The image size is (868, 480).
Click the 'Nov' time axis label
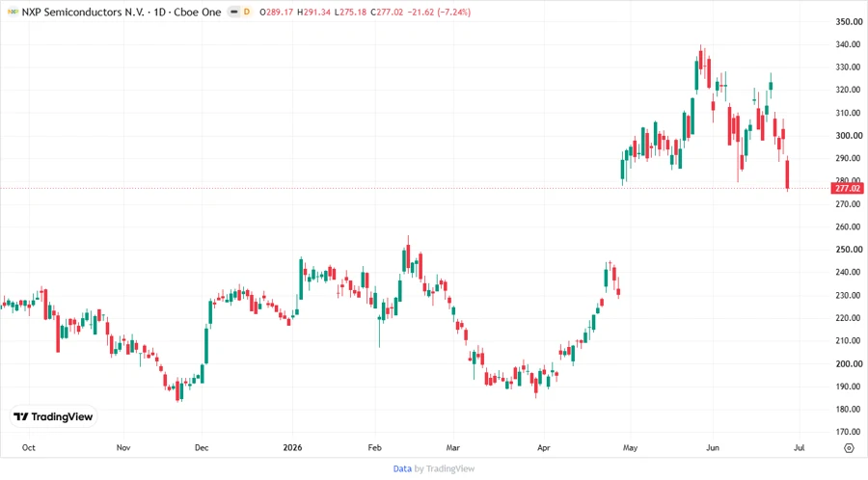pyautogui.click(x=123, y=447)
